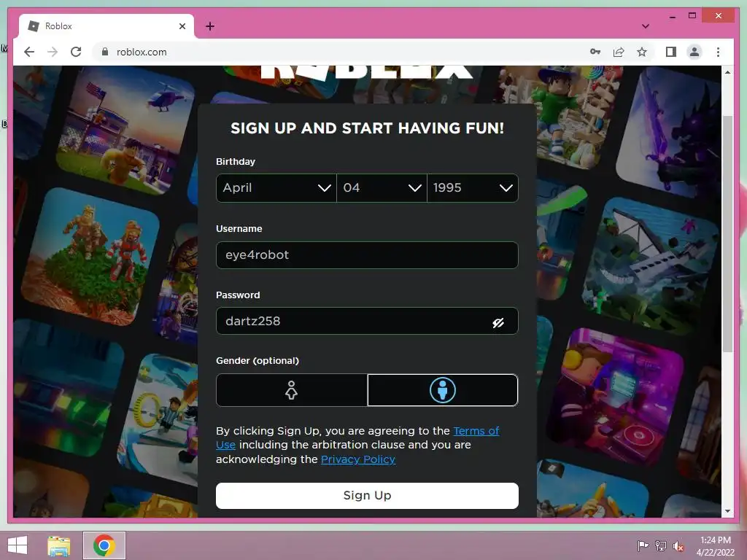This screenshot has height=560, width=747.
Task: Toggle password visibility eye icon
Action: click(x=498, y=323)
